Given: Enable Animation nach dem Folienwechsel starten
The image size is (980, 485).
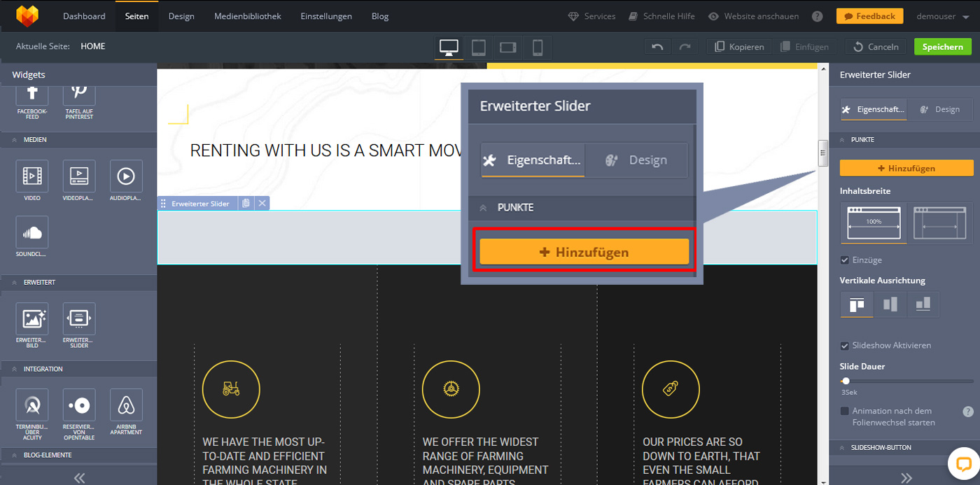Looking at the screenshot, I should (x=845, y=411).
